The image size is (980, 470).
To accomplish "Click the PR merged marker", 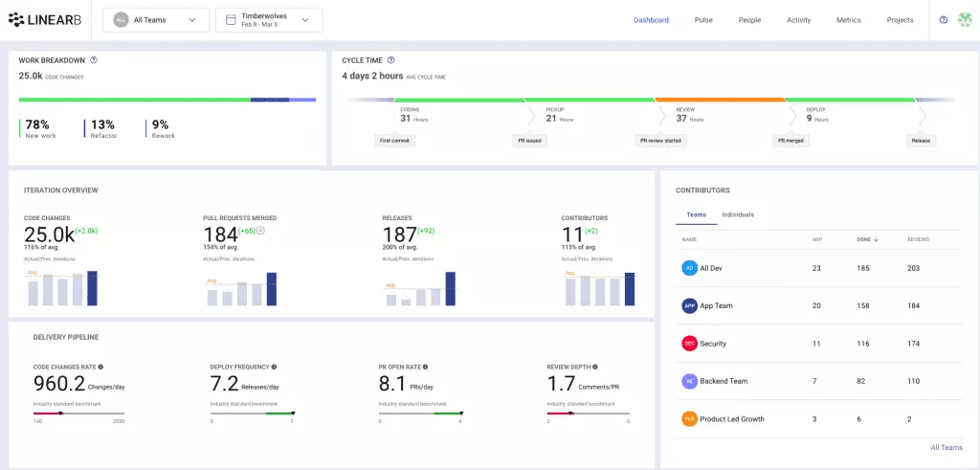I will tap(791, 141).
